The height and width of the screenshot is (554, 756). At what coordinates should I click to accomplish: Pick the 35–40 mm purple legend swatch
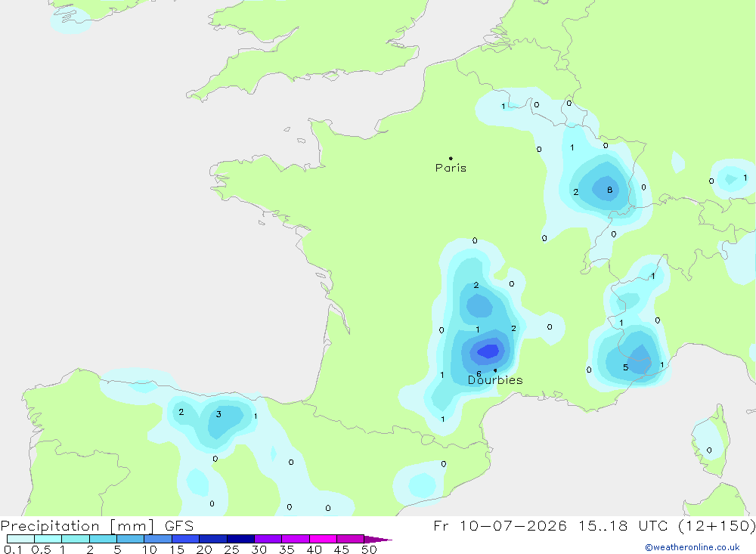click(296, 539)
